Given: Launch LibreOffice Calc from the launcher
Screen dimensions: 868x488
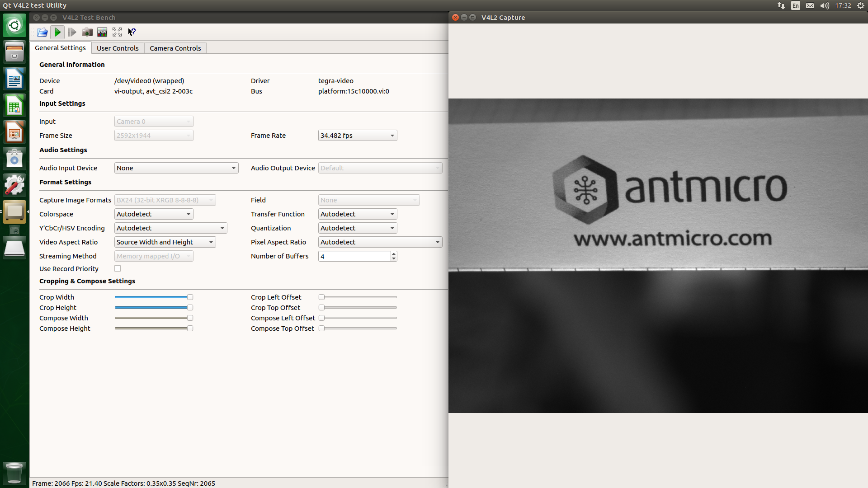Looking at the screenshot, I should tap(14, 105).
